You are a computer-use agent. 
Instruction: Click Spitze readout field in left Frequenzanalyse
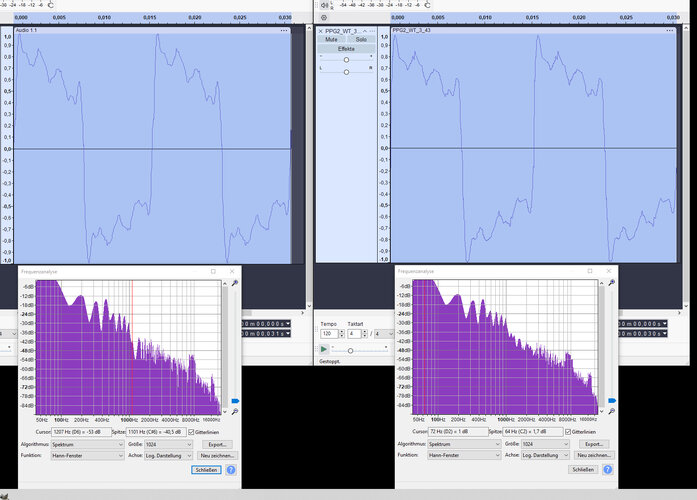[x=156, y=432]
